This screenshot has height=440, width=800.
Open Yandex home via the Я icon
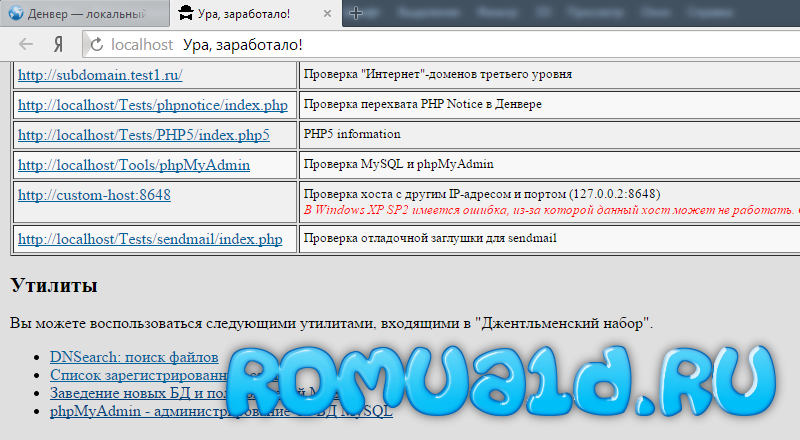pos(59,45)
